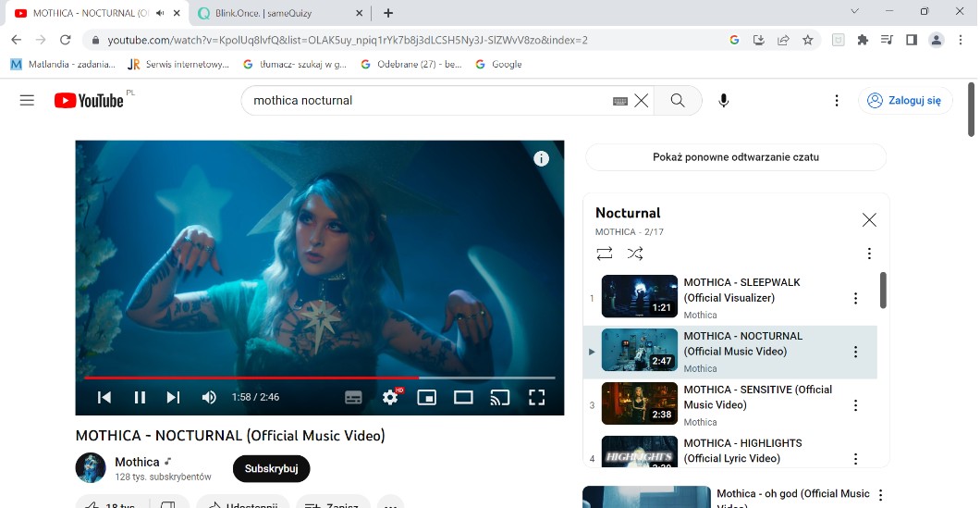Enter fullscreen video mode
980x508 pixels.
536,397
